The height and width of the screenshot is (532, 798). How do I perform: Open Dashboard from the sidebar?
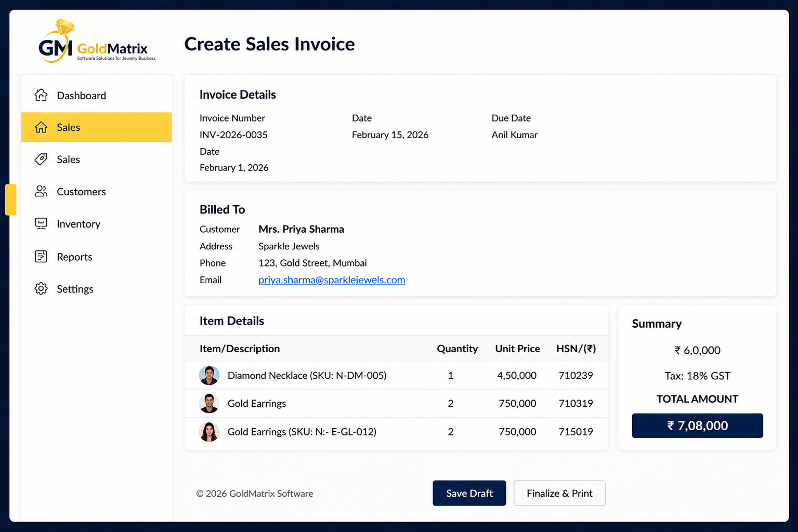point(82,96)
